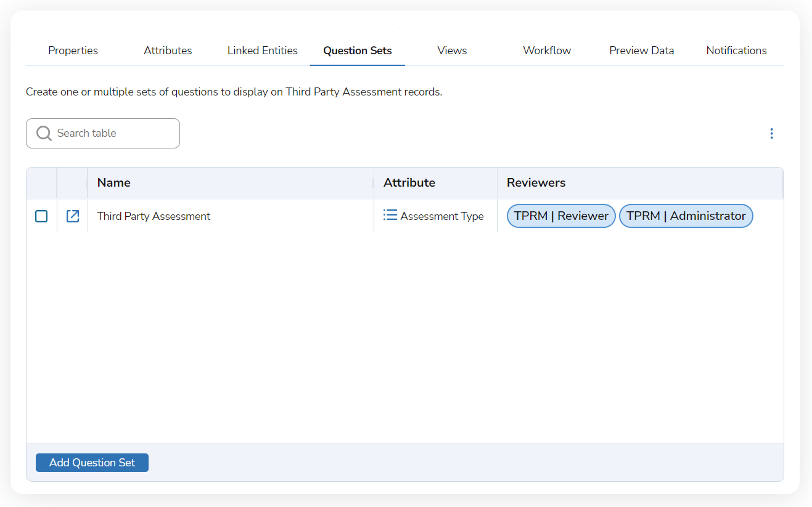812x507 pixels.
Task: Switch to the Properties tab
Action: [x=73, y=51]
